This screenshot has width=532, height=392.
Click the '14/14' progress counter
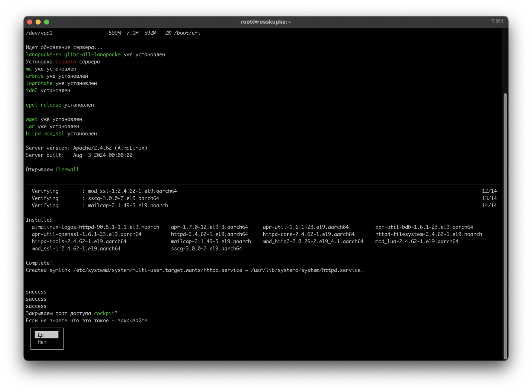[489, 206]
